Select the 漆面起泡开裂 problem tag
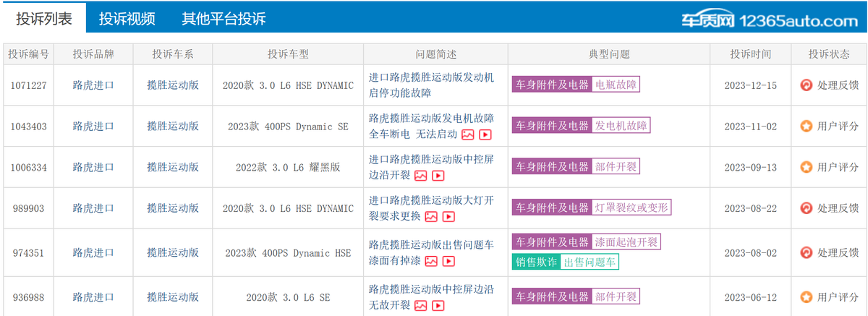The image size is (868, 316). pos(626,242)
